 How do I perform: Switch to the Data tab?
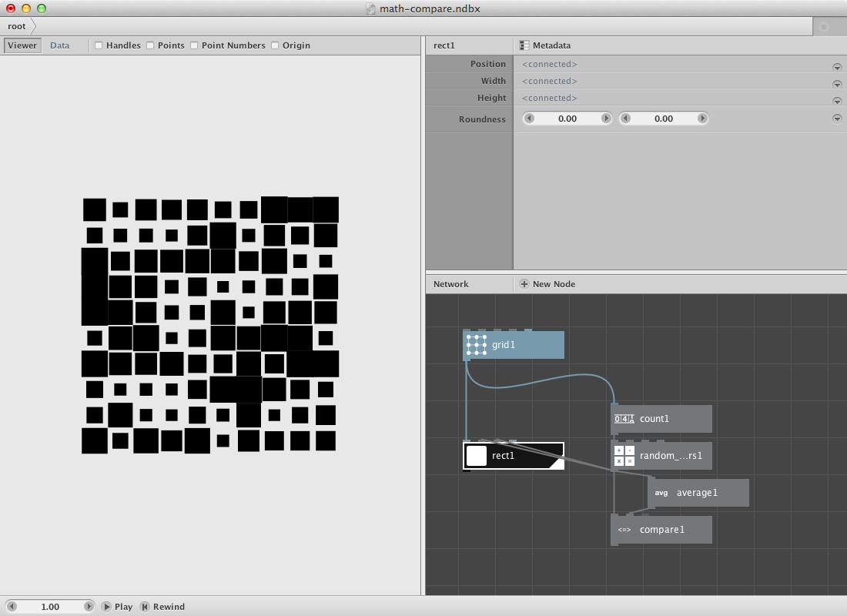[60, 45]
